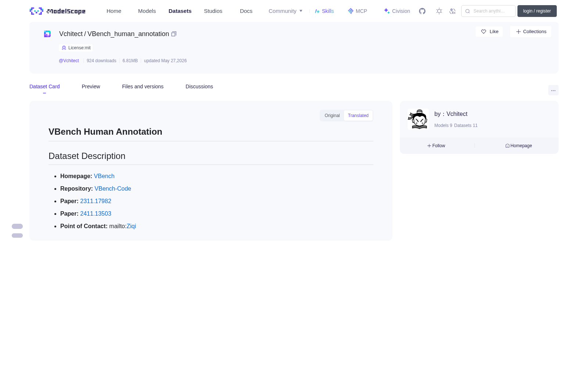
Task: Open the GitHub icon link
Action: click(422, 11)
